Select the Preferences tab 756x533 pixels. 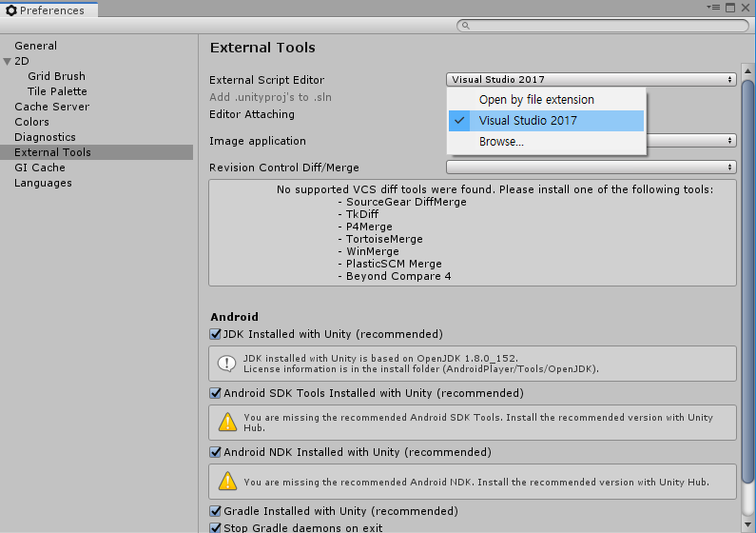(49, 10)
